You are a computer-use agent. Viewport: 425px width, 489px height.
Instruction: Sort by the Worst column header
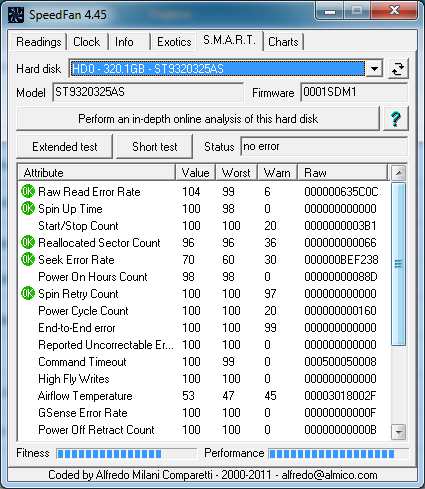(237, 173)
